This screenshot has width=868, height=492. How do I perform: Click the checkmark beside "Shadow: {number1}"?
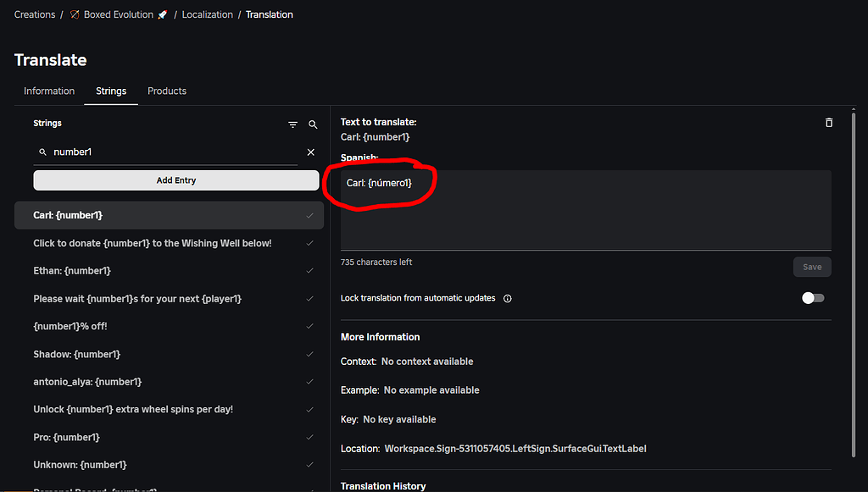[310, 354]
